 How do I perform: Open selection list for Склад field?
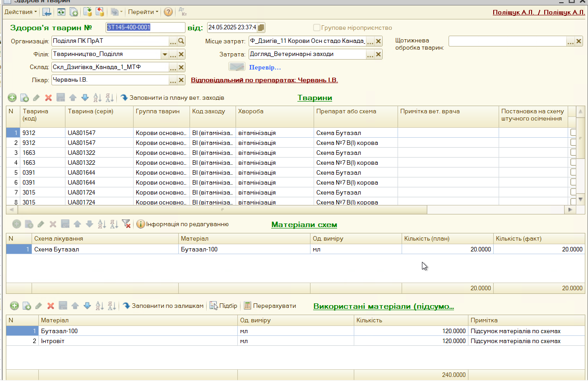pyautogui.click(x=173, y=68)
